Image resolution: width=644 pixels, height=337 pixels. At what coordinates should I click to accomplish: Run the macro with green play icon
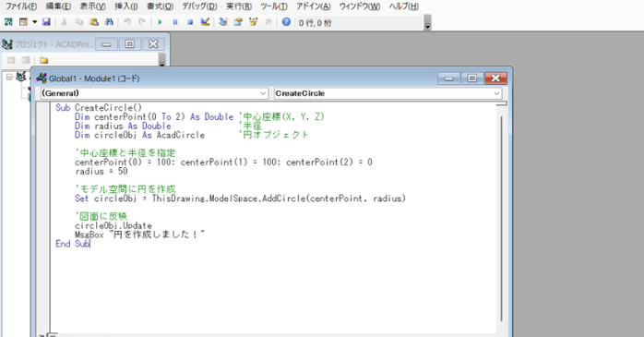click(161, 22)
